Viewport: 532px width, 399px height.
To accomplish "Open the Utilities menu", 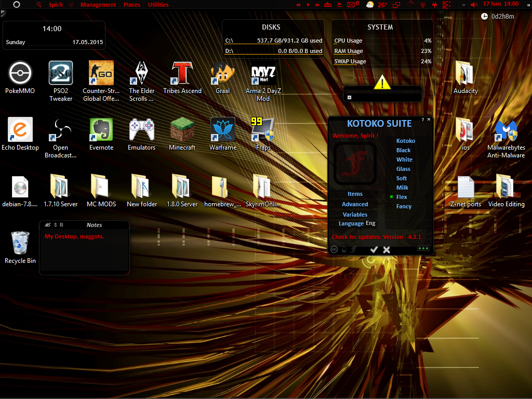I will [158, 5].
